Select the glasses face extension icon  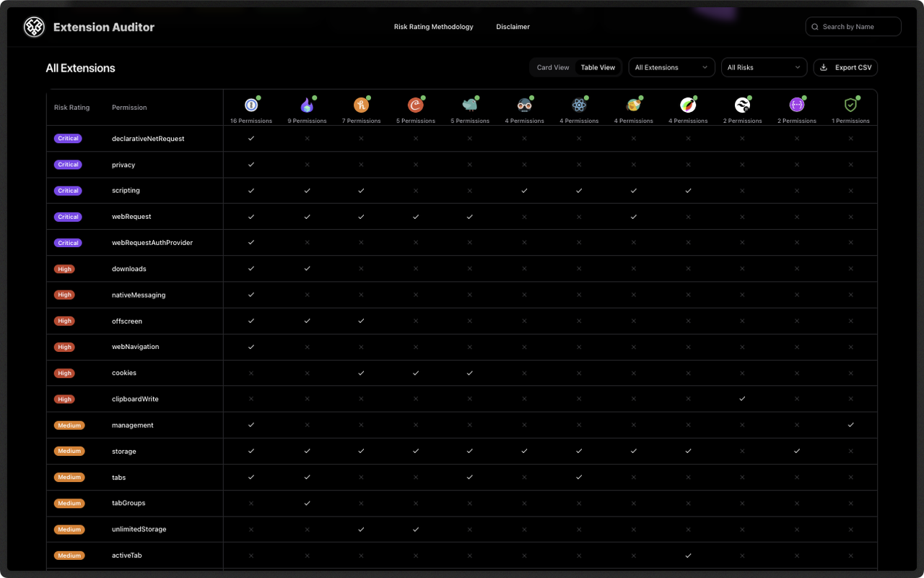[x=525, y=105]
